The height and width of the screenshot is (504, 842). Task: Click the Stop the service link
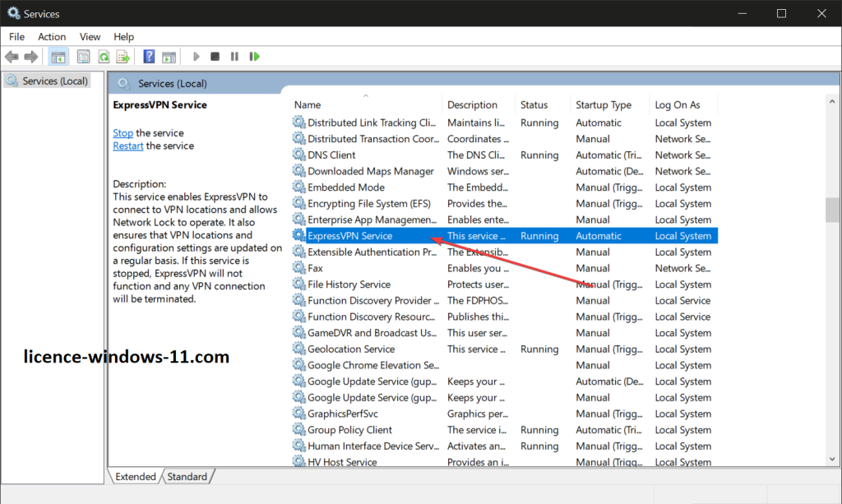123,133
